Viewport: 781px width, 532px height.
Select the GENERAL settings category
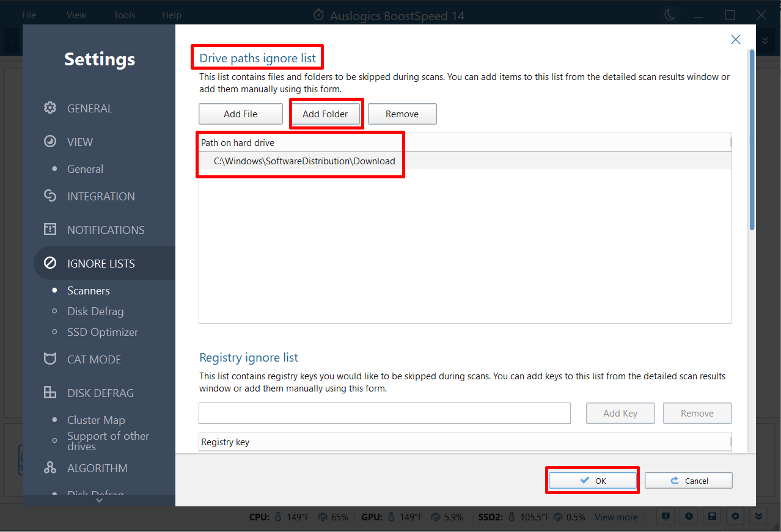tap(90, 108)
